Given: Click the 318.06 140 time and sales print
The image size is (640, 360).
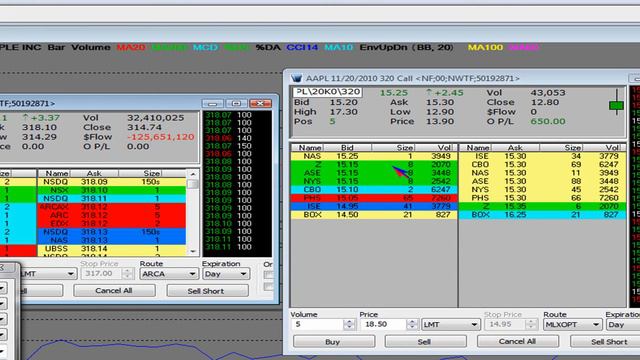Looking at the screenshot, I should click(x=229, y=138).
